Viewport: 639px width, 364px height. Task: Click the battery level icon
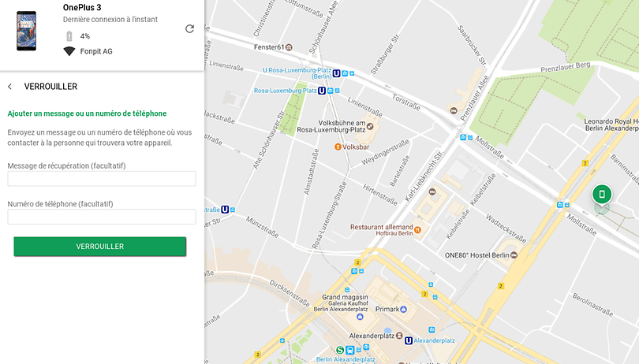point(69,36)
